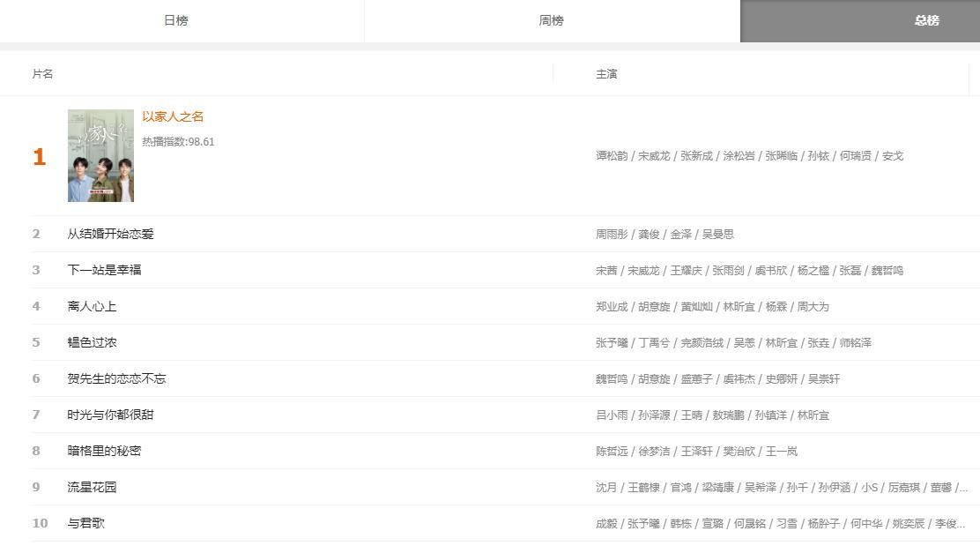Click the 主演 column header
The image size is (980, 546).
tap(606, 74)
